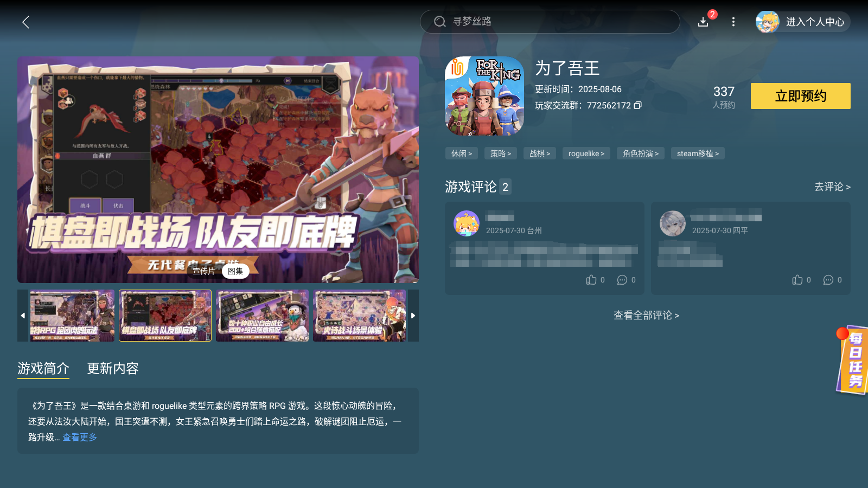
Task: Switch to the 更新内容 tab
Action: pos(113,369)
